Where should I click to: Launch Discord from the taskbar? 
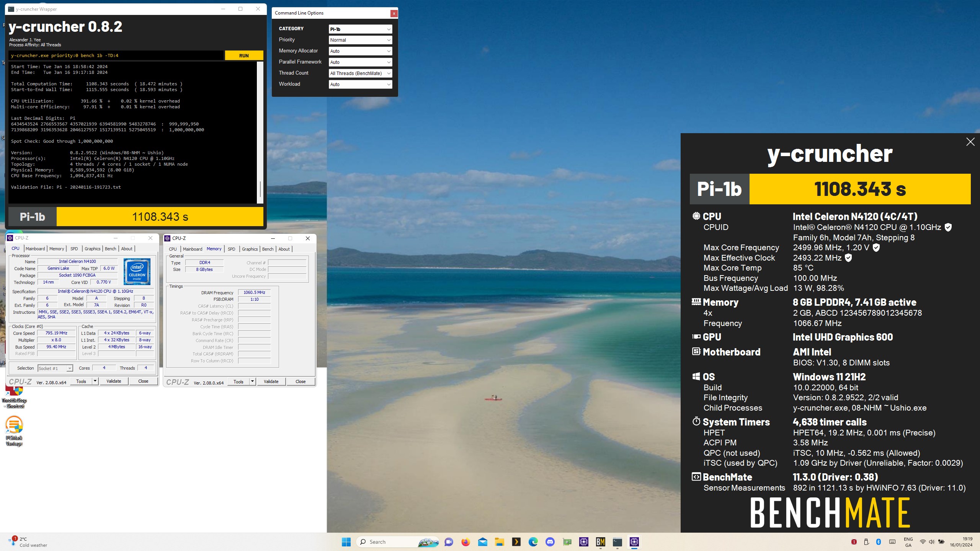tap(550, 542)
